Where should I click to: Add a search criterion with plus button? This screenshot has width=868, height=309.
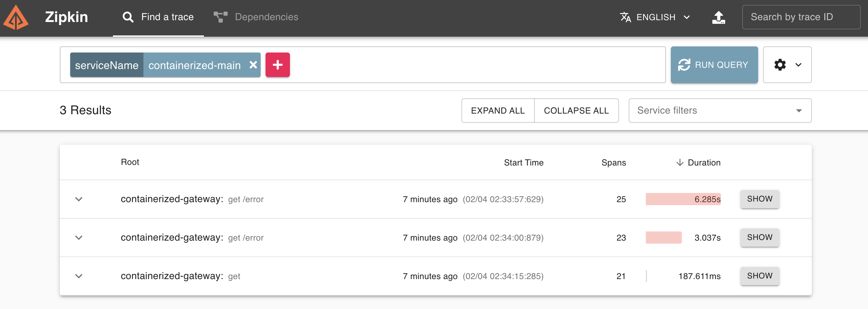(278, 65)
